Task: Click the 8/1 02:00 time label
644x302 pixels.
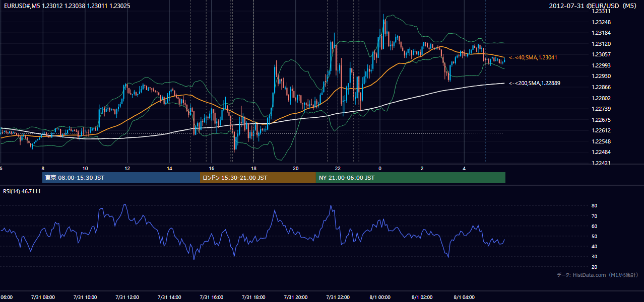Action: [x=422, y=297]
